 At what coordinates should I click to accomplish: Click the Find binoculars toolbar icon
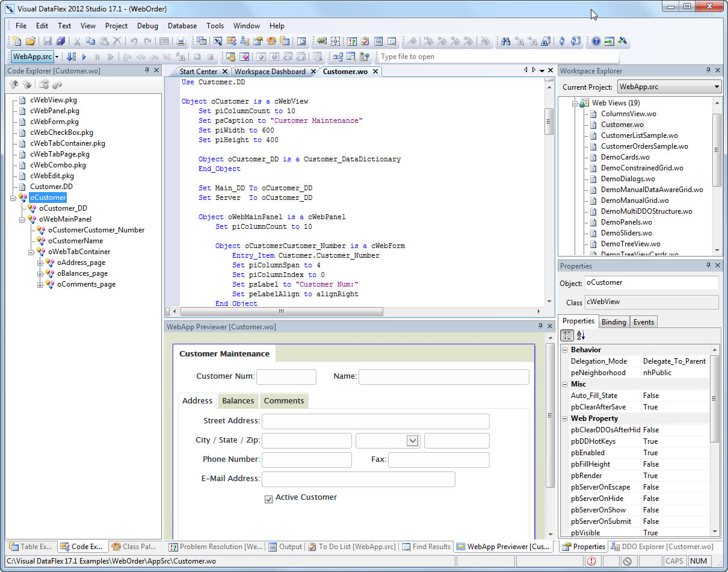click(505, 42)
